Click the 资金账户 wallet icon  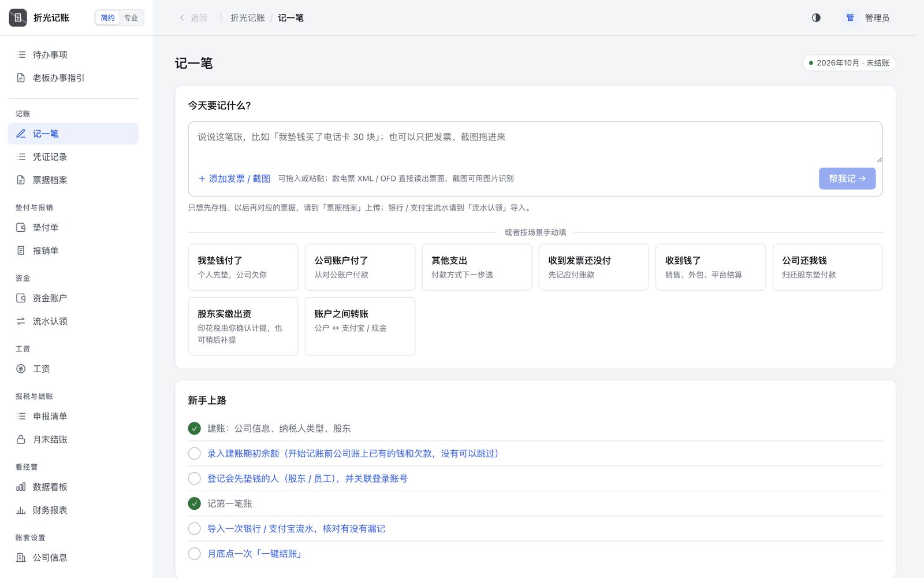click(x=21, y=298)
